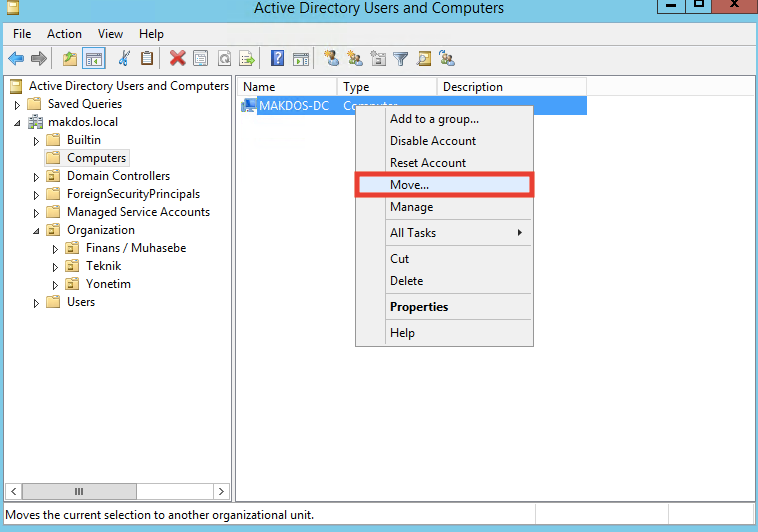Click Add selected objects to group icon
The image size is (758, 532).
point(447,59)
